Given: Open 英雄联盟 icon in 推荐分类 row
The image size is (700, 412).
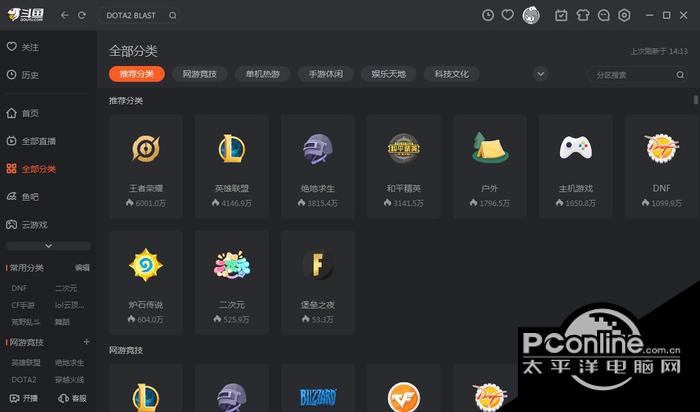Looking at the screenshot, I should (x=232, y=149).
